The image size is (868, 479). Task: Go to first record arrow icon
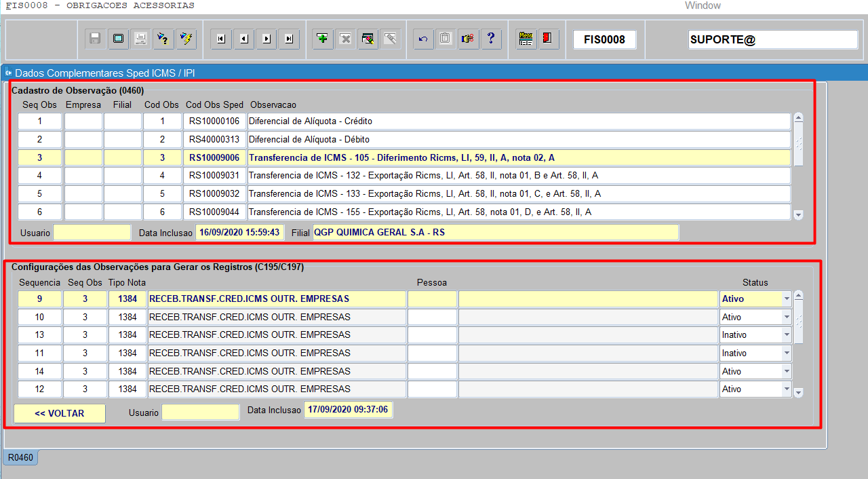click(221, 39)
